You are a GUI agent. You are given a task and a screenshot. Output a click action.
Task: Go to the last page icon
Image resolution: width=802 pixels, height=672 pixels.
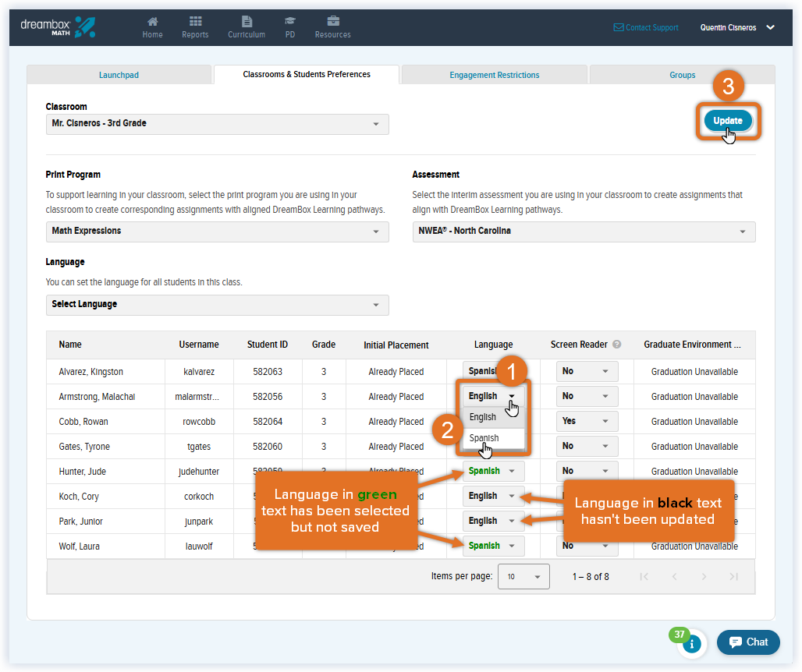pos(734,576)
